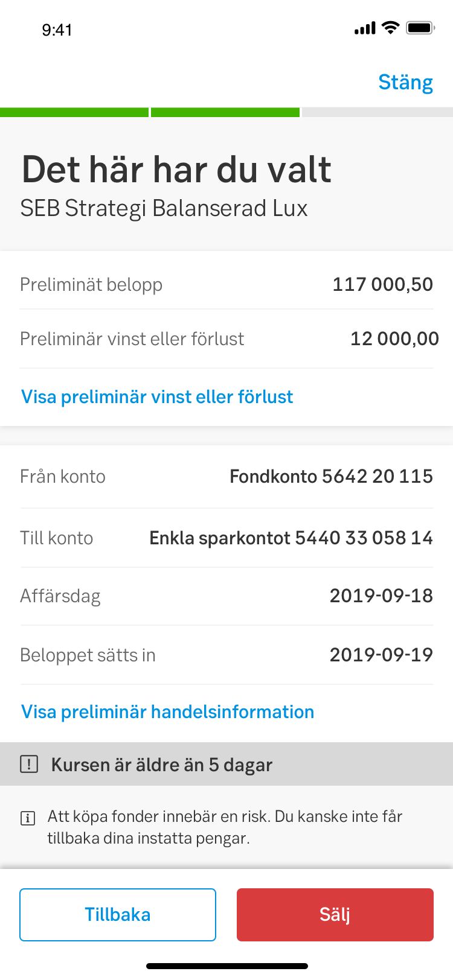Tap the Preliminärt belopp amount 117 000,50
The width and height of the screenshot is (453, 980).
(382, 284)
